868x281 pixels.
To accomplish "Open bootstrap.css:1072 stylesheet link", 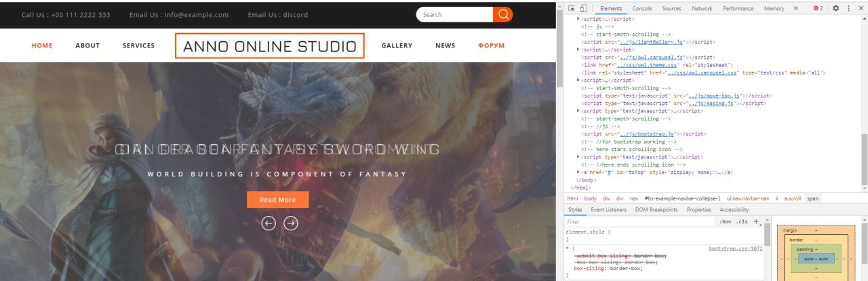I will [x=736, y=248].
